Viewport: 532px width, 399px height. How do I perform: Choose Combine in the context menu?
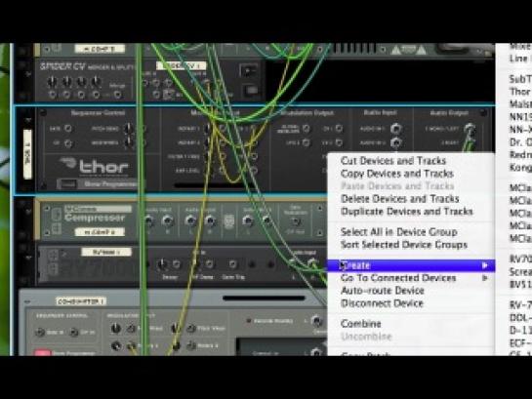coord(360,324)
